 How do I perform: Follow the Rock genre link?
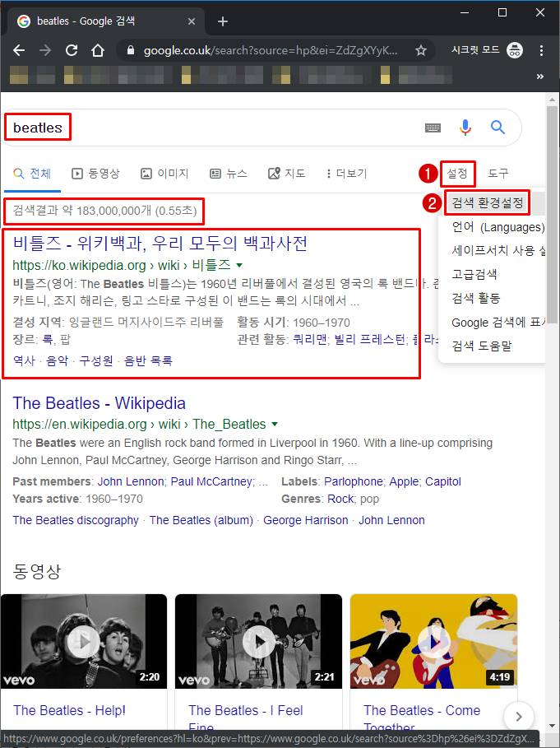point(340,499)
